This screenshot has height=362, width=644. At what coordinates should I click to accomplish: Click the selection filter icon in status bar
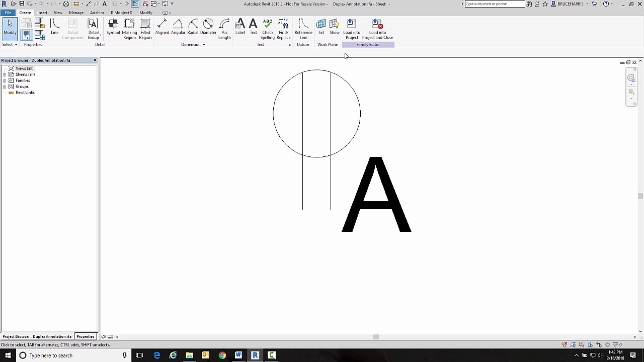[x=616, y=345]
